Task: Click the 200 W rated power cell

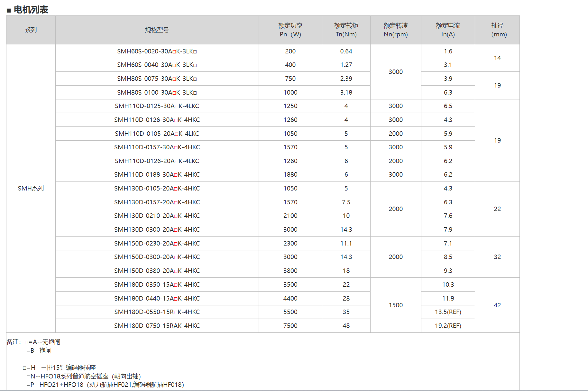Action: pos(290,51)
